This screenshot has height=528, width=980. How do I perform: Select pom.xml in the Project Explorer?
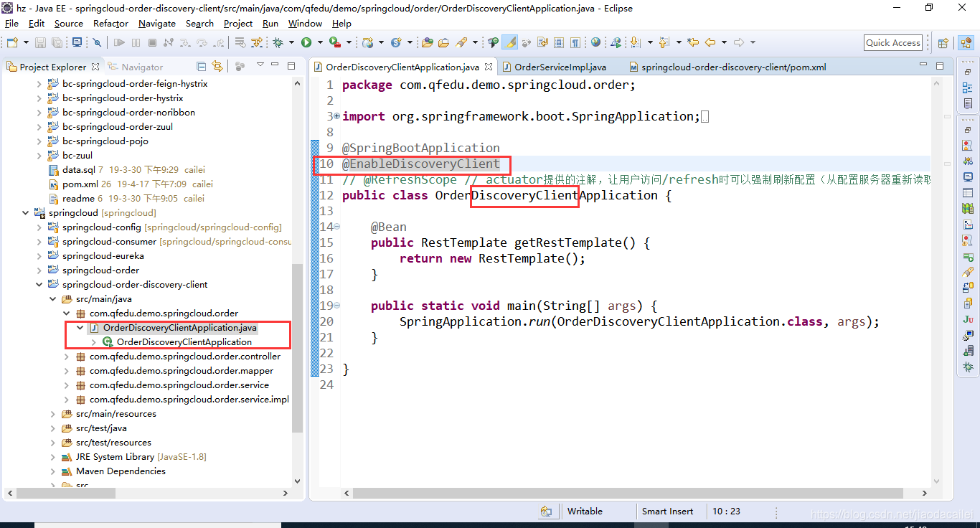pos(80,184)
